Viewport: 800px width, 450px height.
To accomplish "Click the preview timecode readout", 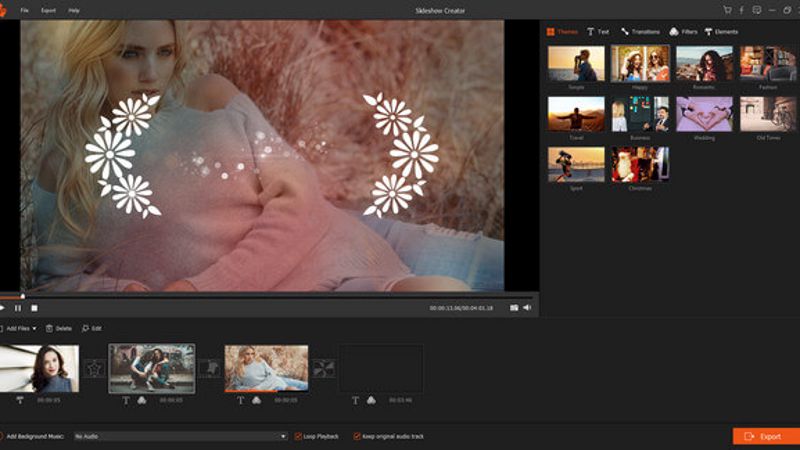I will tap(461, 308).
